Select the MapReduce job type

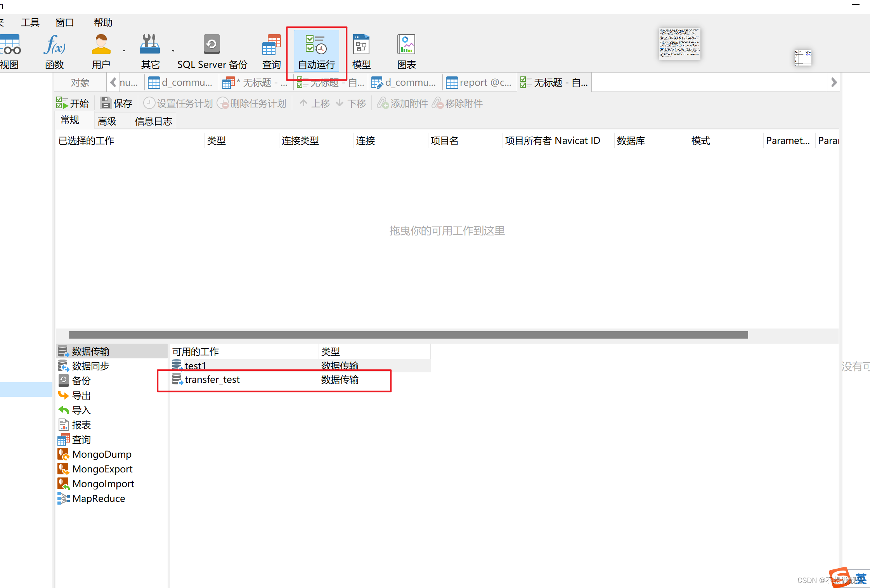99,498
